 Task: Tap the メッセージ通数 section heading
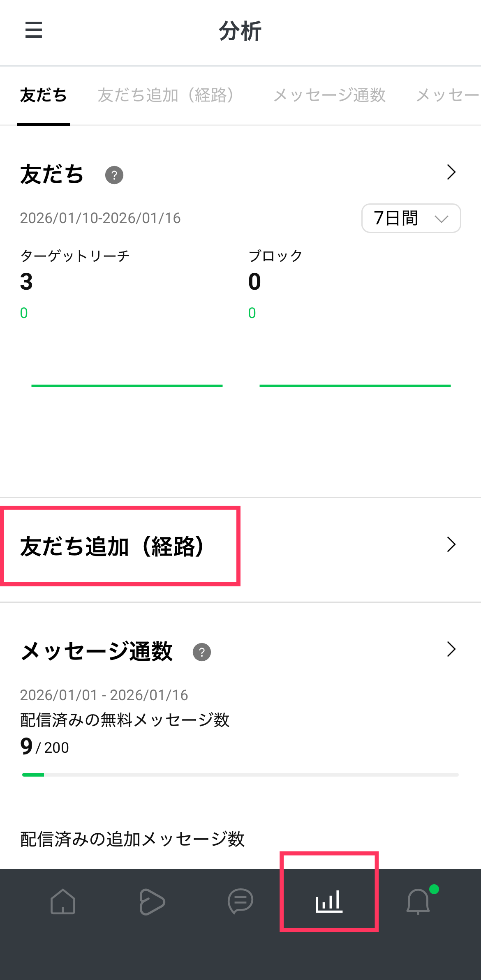coord(97,652)
